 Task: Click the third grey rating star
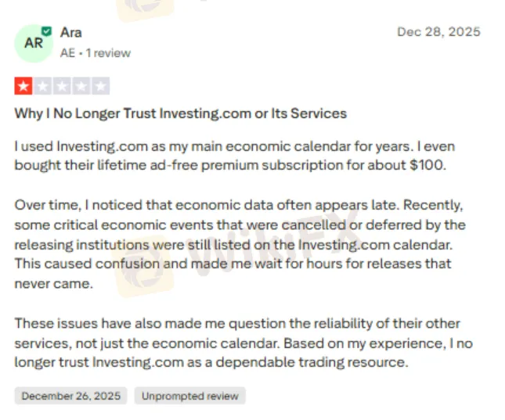click(x=62, y=86)
